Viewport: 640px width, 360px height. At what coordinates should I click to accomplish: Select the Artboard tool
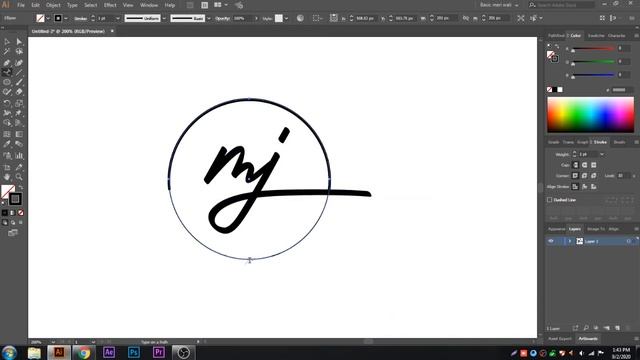coord(7,167)
